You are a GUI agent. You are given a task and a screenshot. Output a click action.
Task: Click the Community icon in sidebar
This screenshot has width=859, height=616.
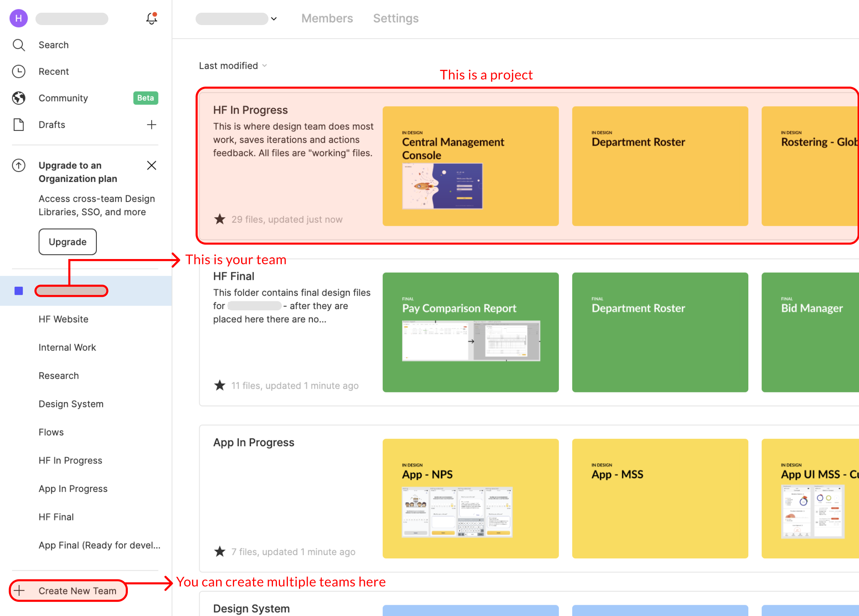19,99
